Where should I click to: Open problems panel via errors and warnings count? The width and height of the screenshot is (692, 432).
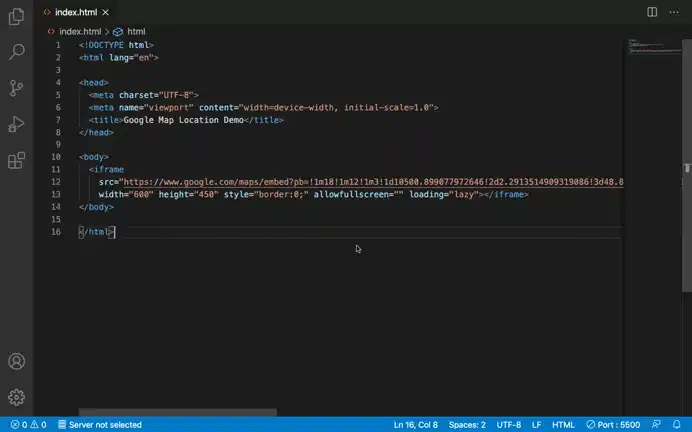click(28, 425)
